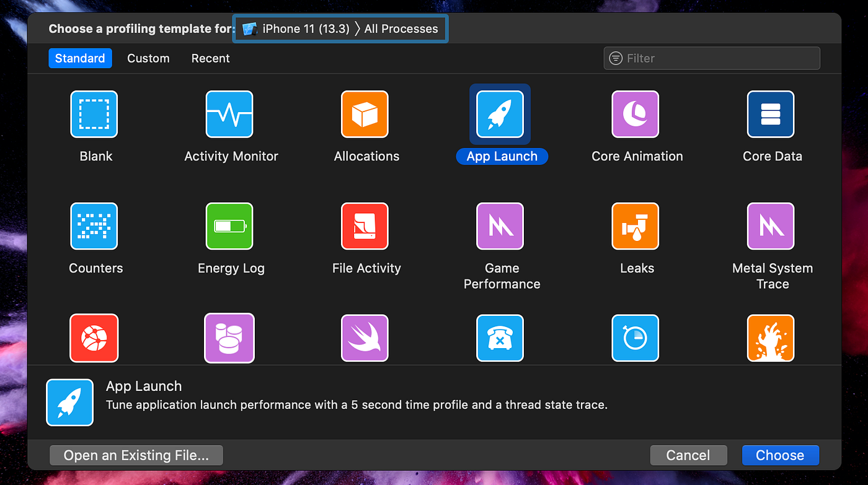Viewport: 868px width, 485px height.
Task: Click the Game Performance label
Action: pos(502,276)
